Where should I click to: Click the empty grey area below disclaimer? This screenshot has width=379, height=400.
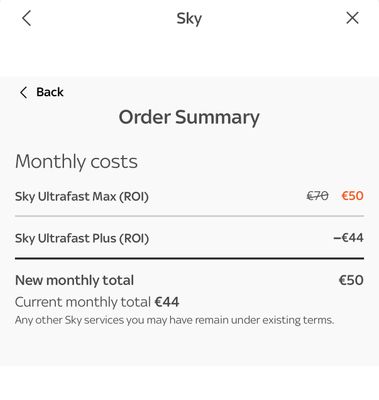point(189,347)
